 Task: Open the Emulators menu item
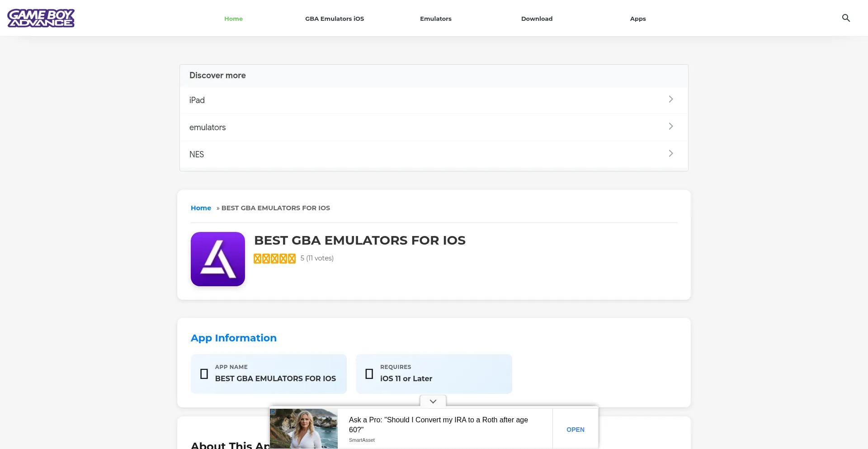click(436, 19)
